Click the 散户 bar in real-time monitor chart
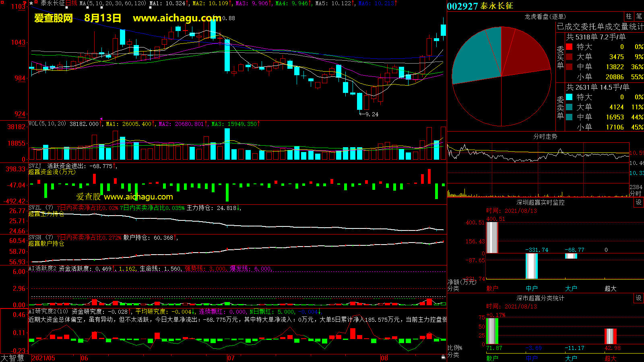This screenshot has height=362, width=644. pos(492,237)
